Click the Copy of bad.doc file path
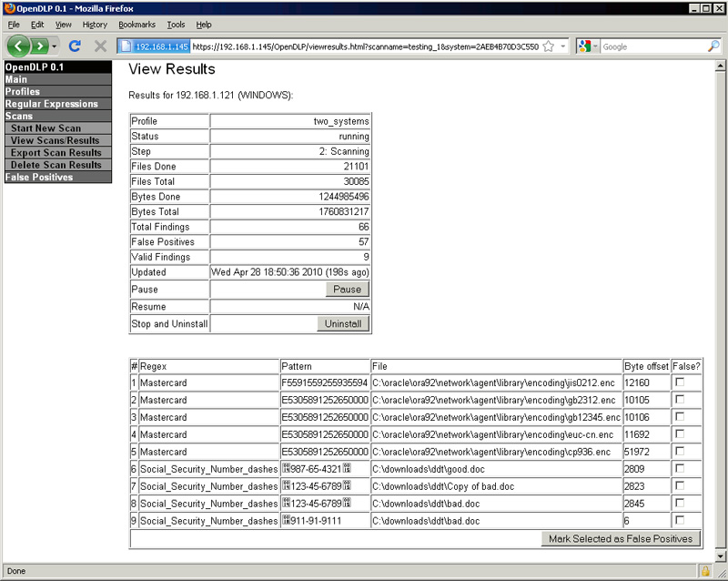Screen dimensions: 728x581 coord(443,486)
